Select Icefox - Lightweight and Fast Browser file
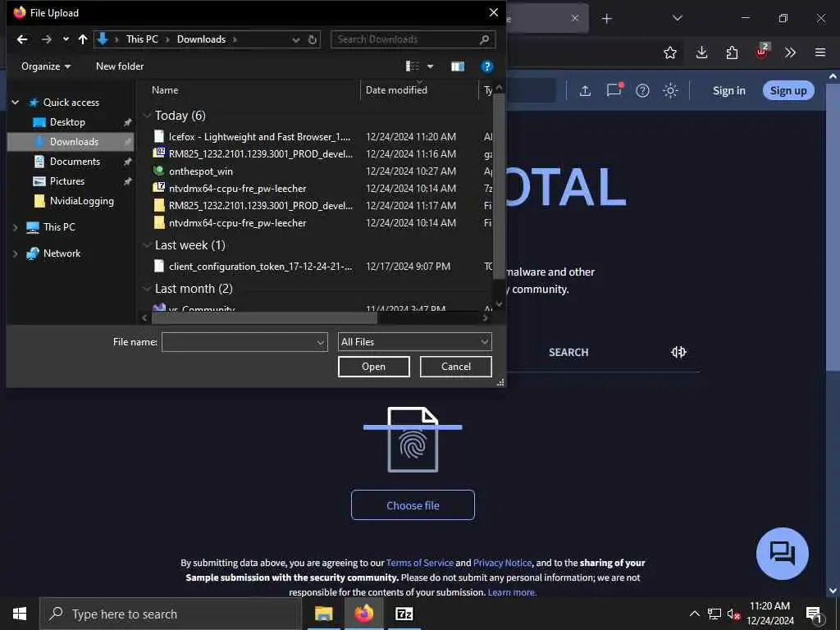The height and width of the screenshot is (630, 840). (x=260, y=137)
